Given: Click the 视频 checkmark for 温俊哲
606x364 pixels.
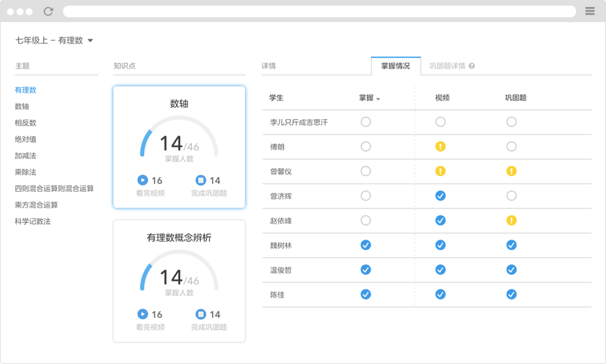Looking at the screenshot, I should tap(440, 270).
